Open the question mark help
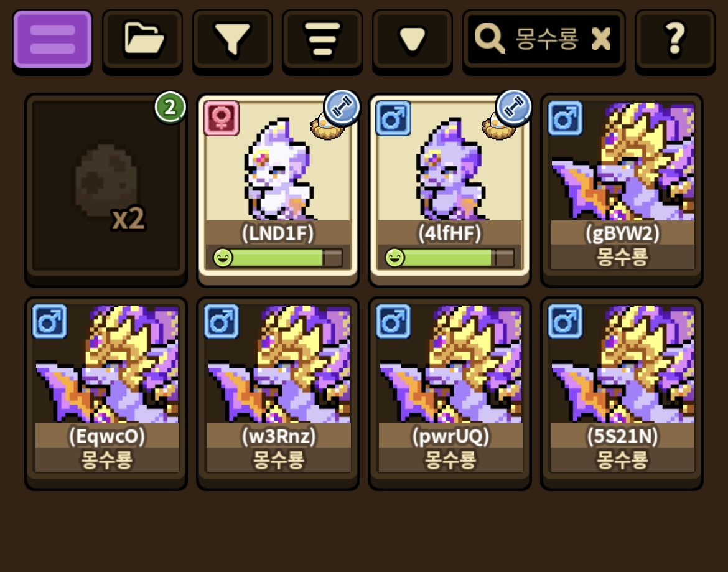The width and height of the screenshot is (728, 572). [x=675, y=40]
